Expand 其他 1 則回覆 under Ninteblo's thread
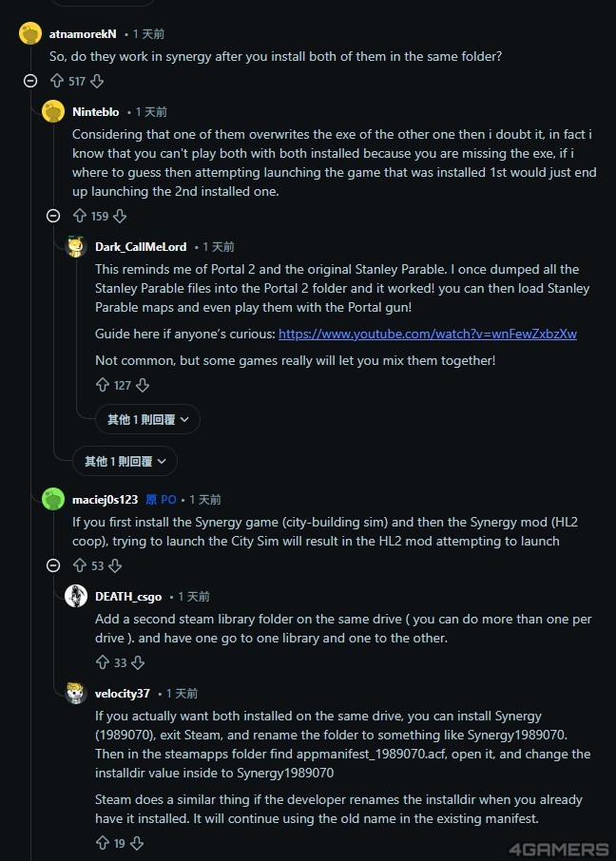Viewport: 616px width, 861px height. tap(125, 461)
